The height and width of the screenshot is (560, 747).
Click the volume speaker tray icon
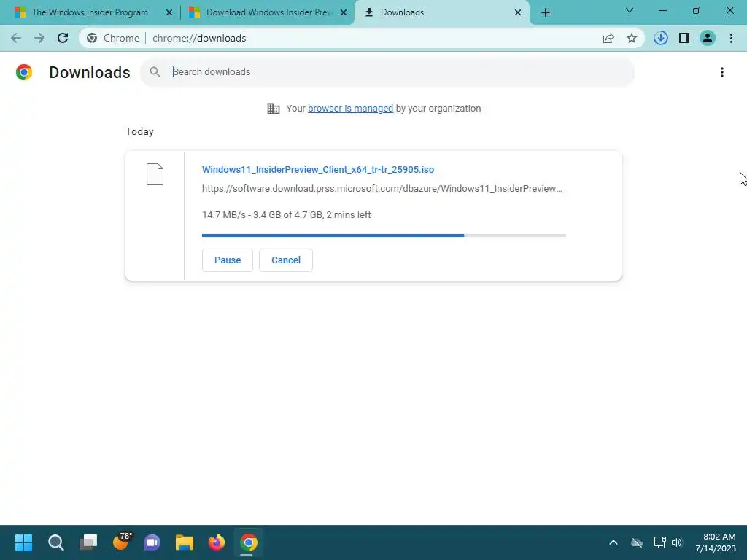point(677,542)
